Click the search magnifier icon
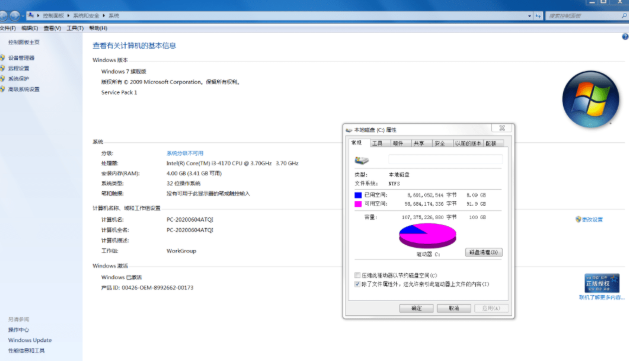Screen dimensions: 629x361 point(624,16)
